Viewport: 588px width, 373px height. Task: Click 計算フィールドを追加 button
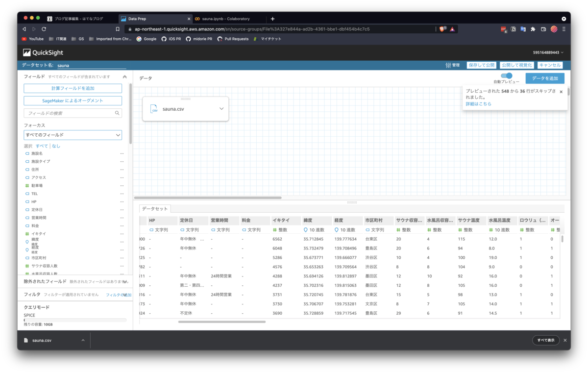pyautogui.click(x=73, y=88)
